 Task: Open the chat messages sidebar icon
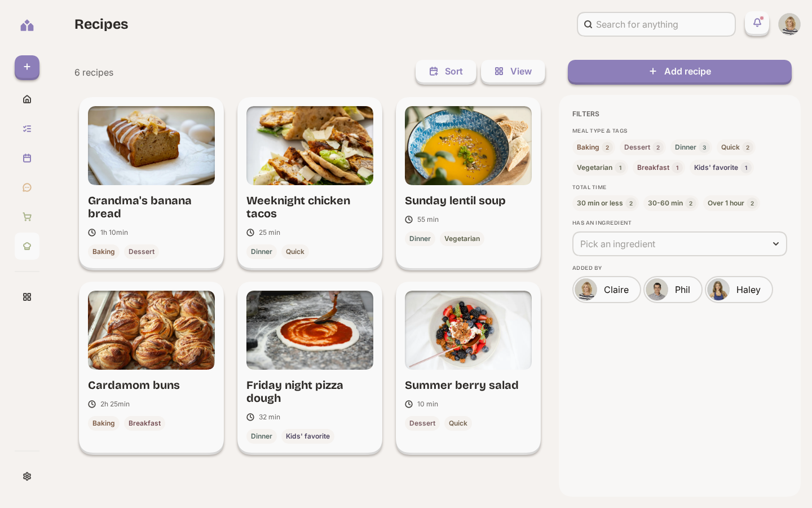pyautogui.click(x=27, y=187)
